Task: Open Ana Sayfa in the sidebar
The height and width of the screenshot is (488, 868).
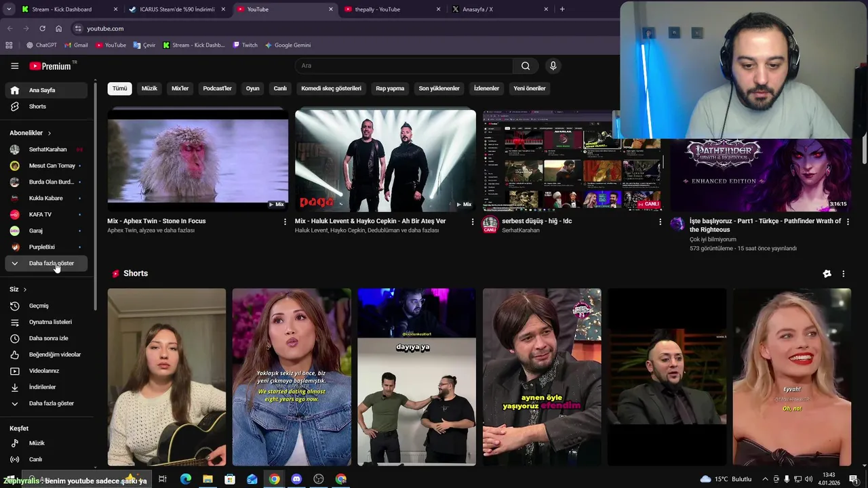Action: click(x=46, y=90)
